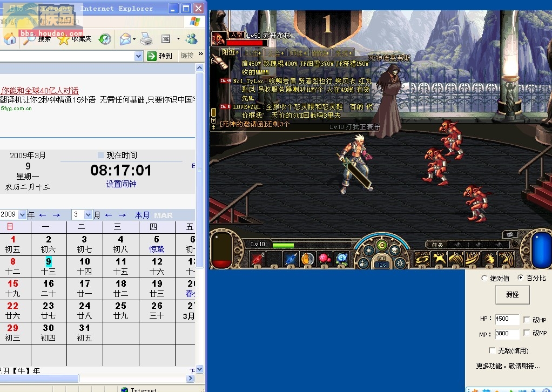Click the IE vertical scrollbar up arrow

pos(200,68)
